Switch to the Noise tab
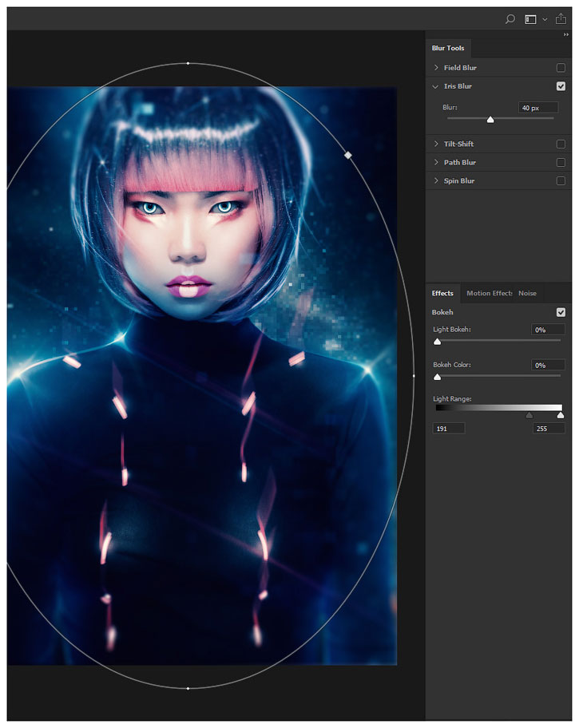Image resolution: width=579 pixels, height=728 pixels. pos(527,293)
